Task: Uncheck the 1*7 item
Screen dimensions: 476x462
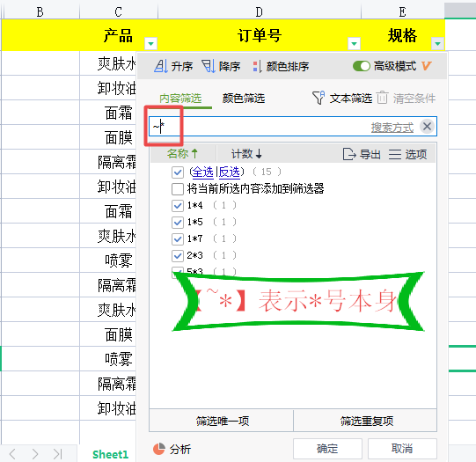Action: pos(178,238)
